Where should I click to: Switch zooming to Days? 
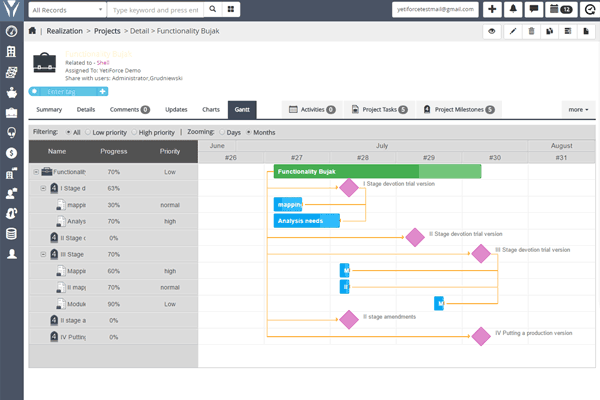click(x=221, y=132)
